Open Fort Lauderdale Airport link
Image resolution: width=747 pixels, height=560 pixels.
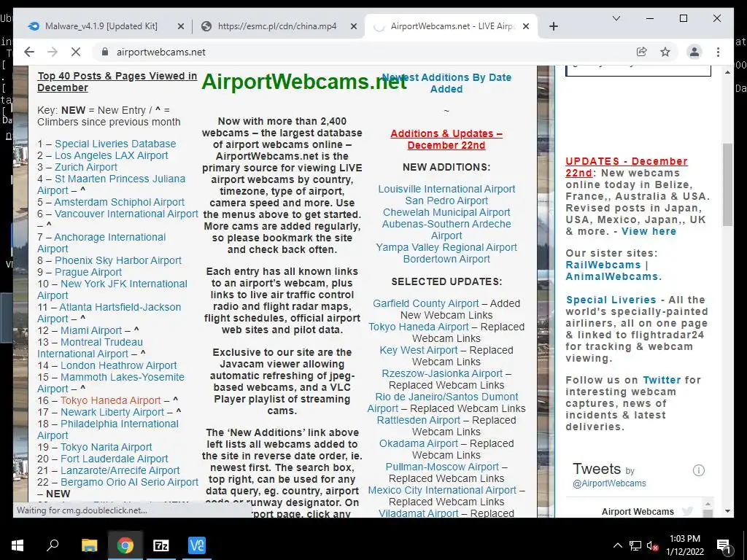pos(115,459)
